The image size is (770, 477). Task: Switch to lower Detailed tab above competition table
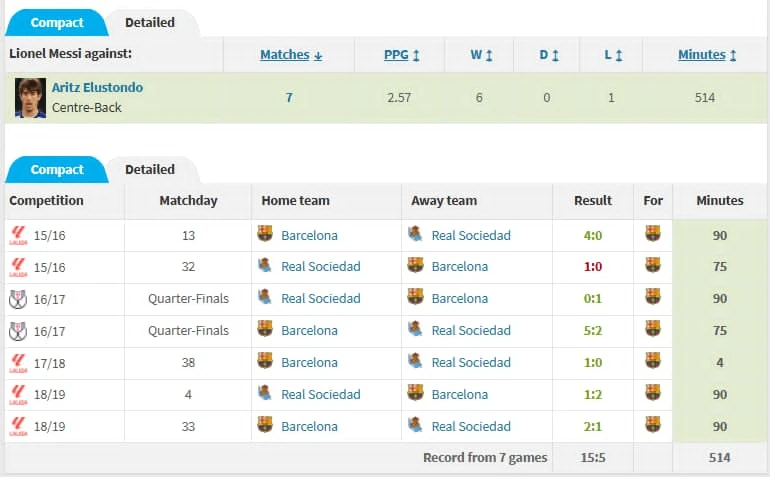point(150,169)
